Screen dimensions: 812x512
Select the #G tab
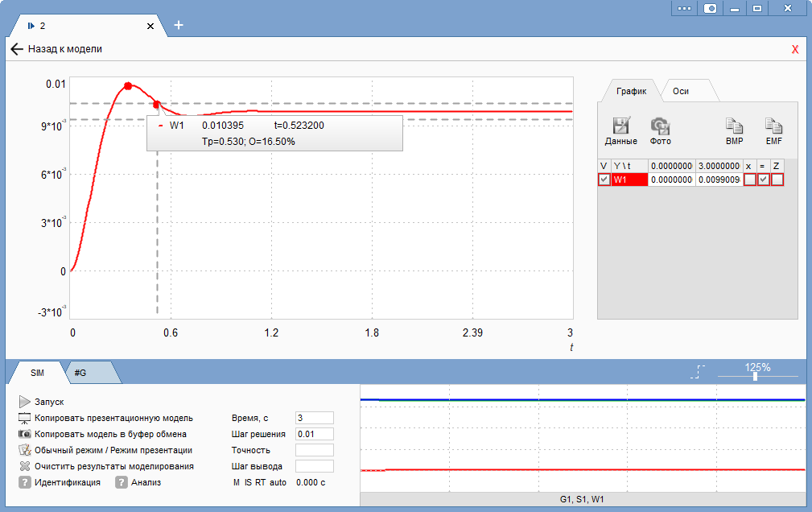pyautogui.click(x=80, y=373)
